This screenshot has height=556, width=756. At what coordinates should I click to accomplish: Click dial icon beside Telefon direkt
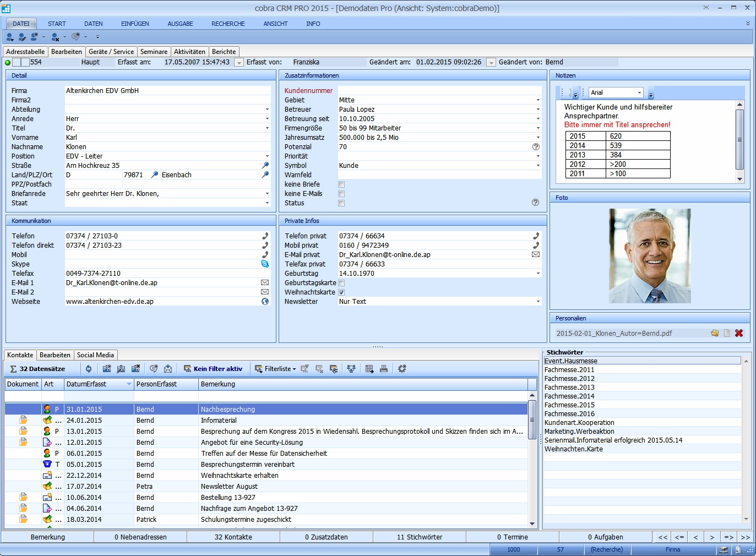pos(265,245)
